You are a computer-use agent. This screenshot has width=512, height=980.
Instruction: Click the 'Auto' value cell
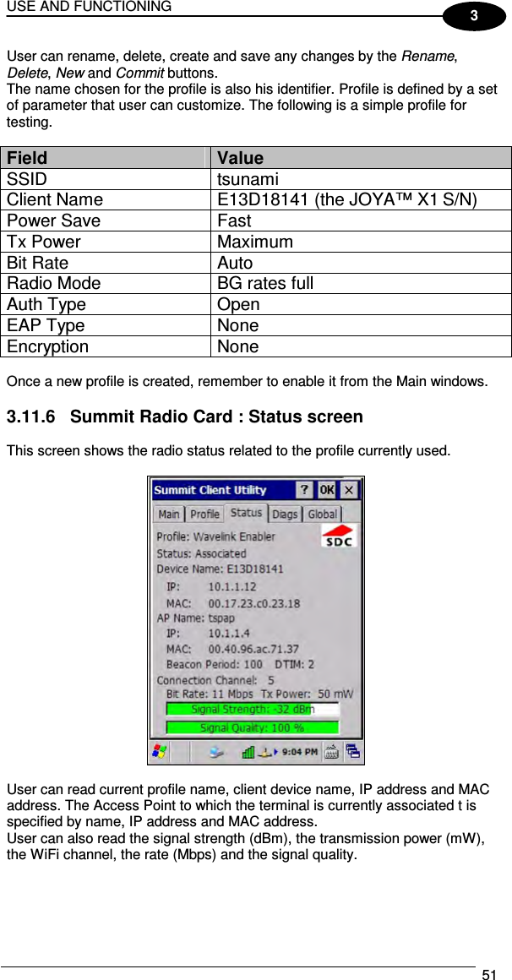point(361,263)
